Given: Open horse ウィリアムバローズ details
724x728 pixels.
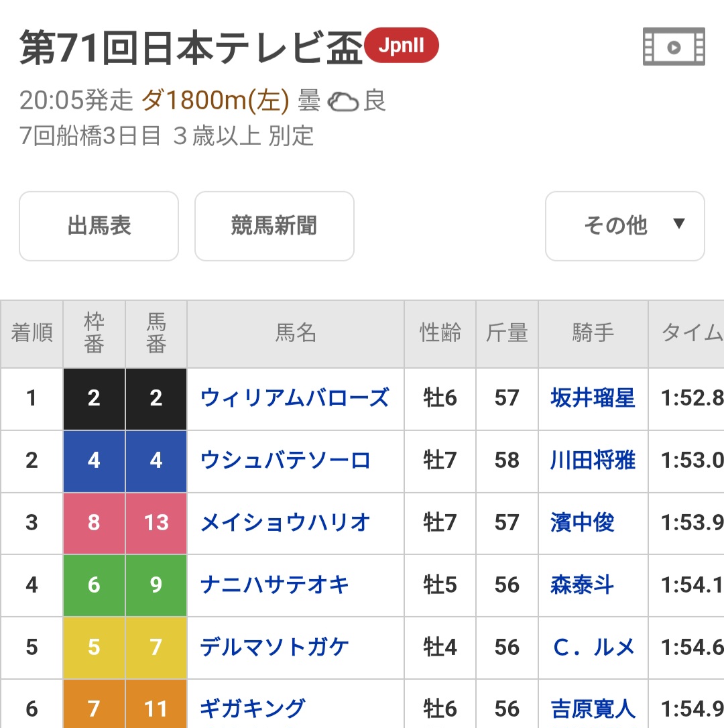Looking at the screenshot, I should pyautogui.click(x=294, y=398).
